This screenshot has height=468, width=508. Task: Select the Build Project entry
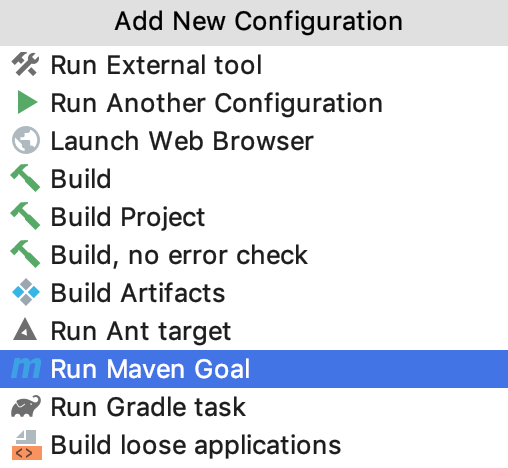click(x=254, y=217)
